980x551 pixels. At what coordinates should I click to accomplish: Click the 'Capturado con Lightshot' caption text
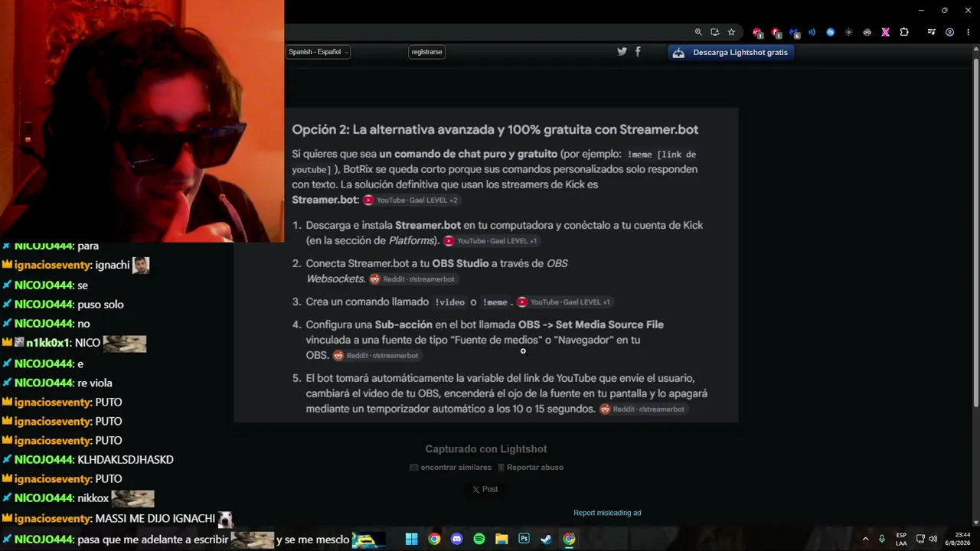[x=486, y=449]
